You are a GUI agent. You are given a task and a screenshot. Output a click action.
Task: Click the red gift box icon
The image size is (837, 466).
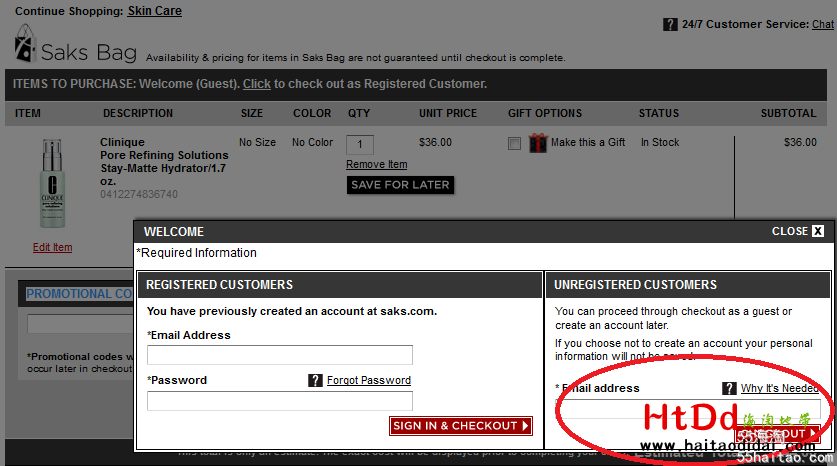(x=538, y=143)
